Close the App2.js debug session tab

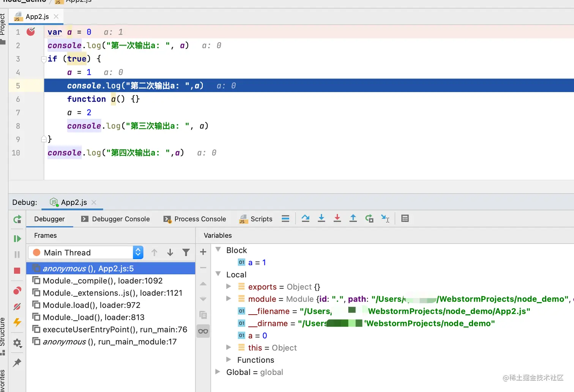[94, 202]
